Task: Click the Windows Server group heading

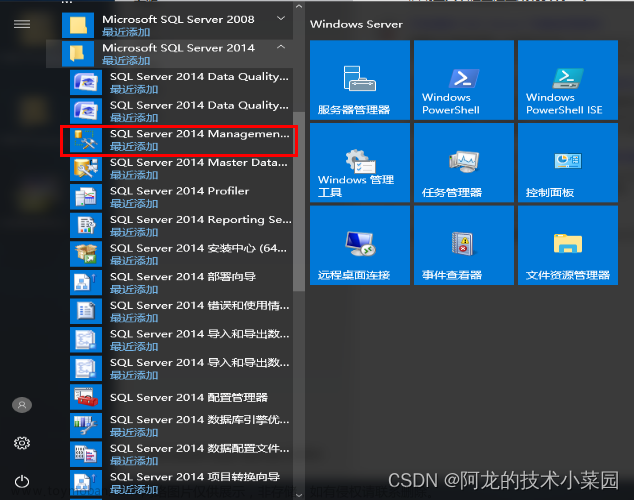Action: [356, 24]
